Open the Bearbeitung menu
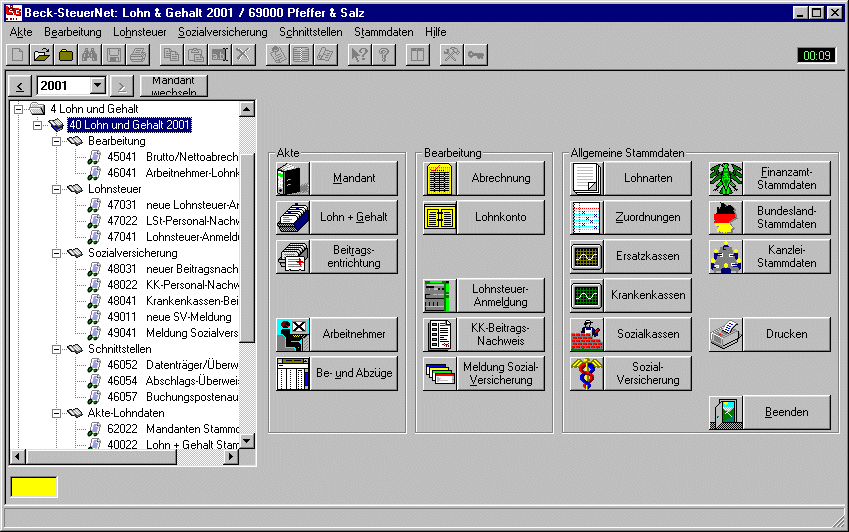 coord(73,32)
